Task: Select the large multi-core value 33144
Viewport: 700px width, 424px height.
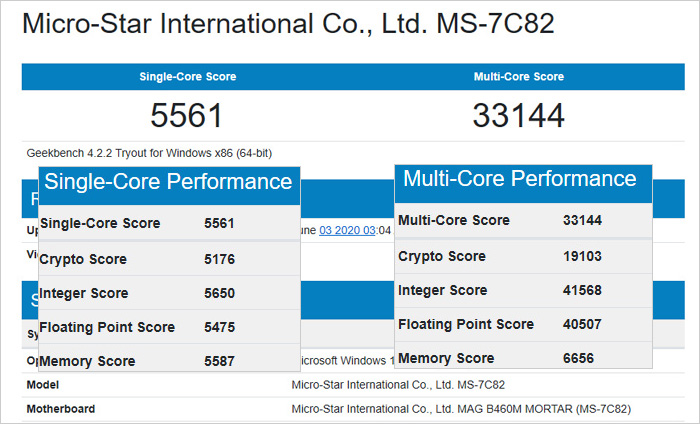Action: tap(519, 115)
